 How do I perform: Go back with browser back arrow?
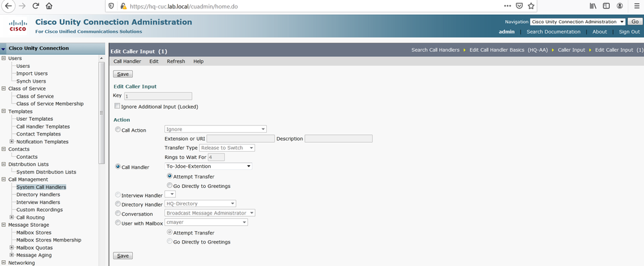point(8,6)
